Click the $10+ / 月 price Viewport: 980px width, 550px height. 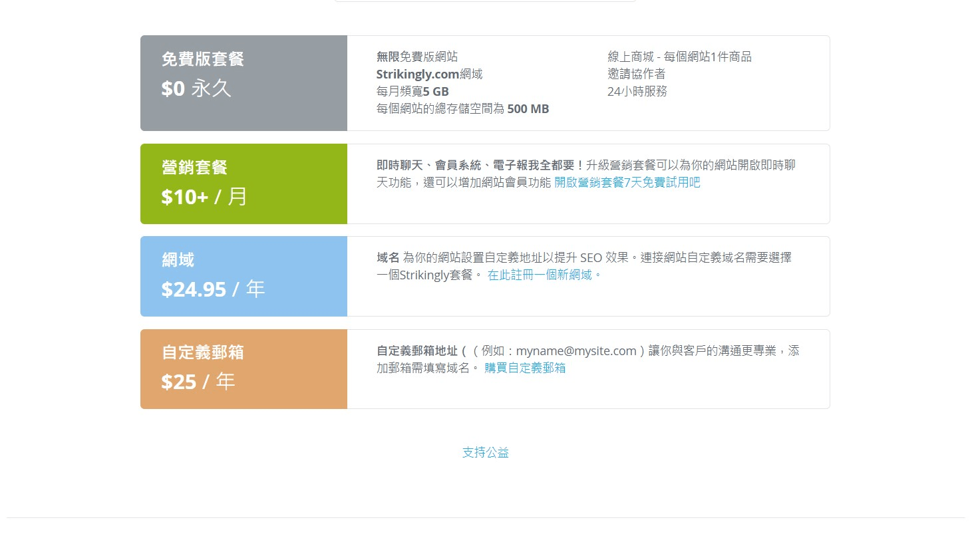click(x=204, y=197)
